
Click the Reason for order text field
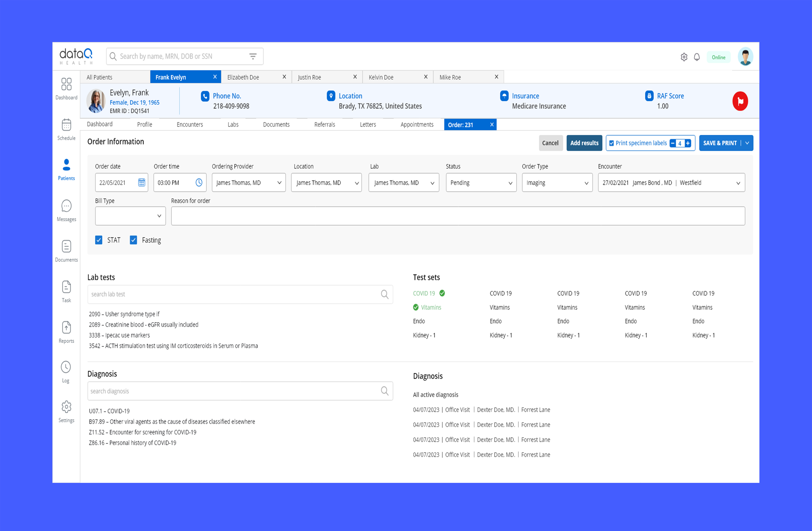coord(458,216)
